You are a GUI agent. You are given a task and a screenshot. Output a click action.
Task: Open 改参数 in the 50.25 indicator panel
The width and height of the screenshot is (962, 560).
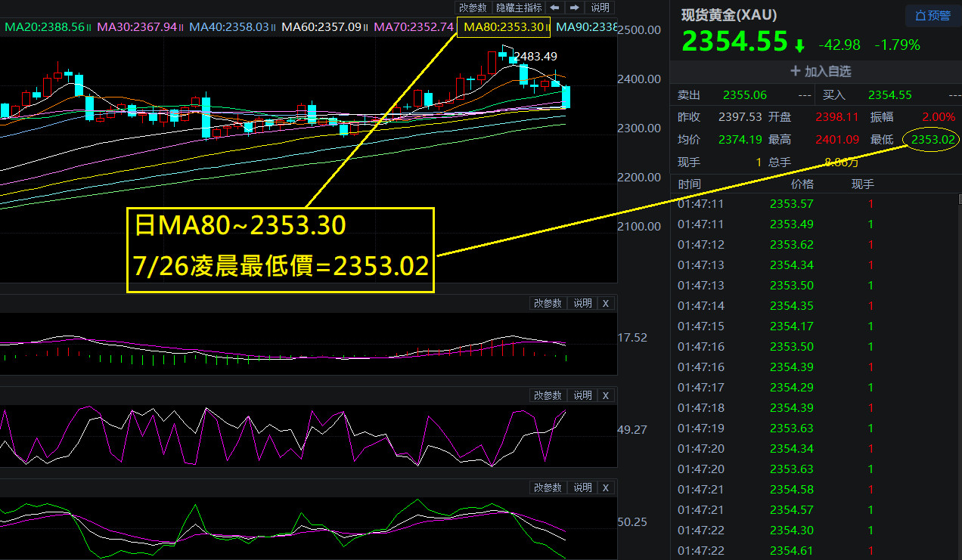(x=548, y=487)
